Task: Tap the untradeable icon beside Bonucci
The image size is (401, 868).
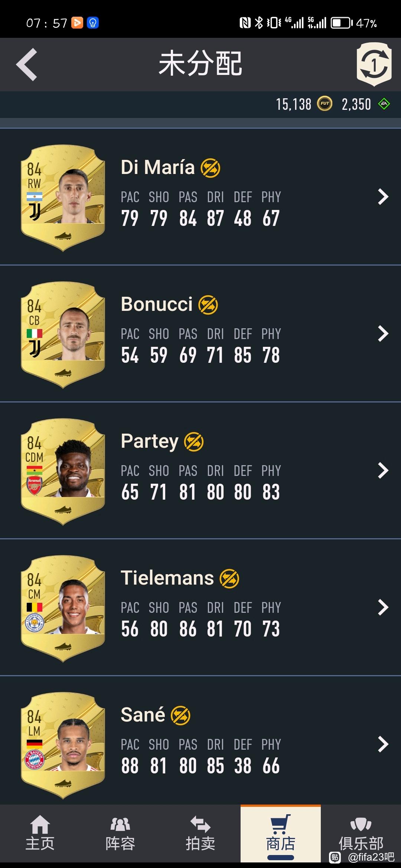Action: point(208,305)
